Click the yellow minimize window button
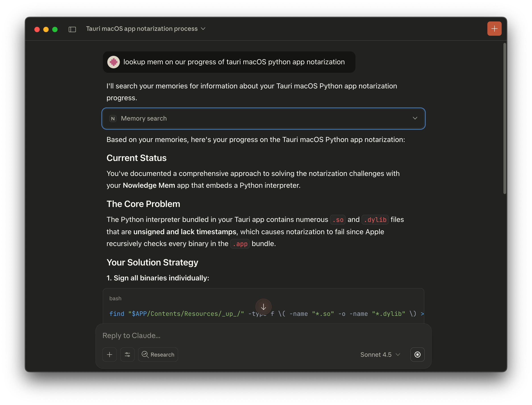Viewport: 532px width, 405px height. [46, 29]
